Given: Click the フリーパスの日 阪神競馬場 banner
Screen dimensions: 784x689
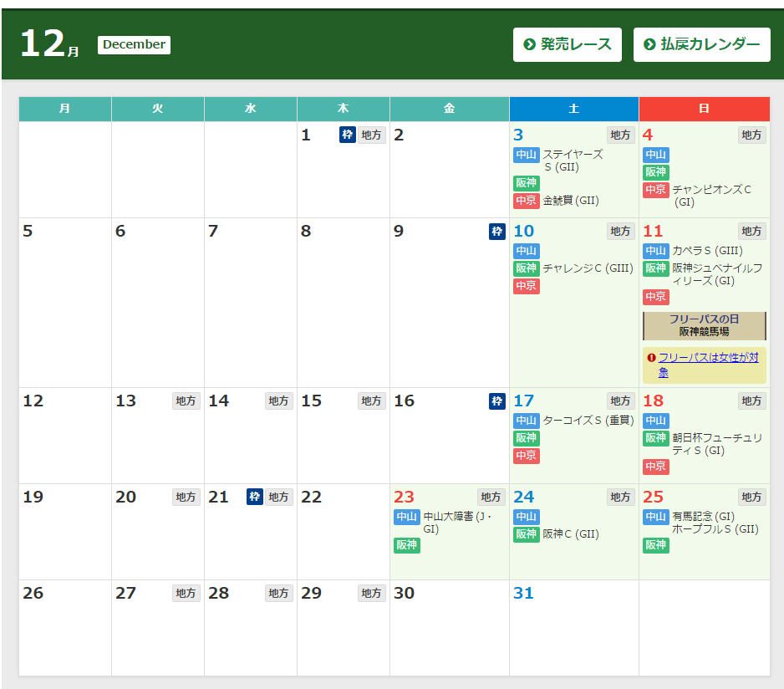Looking at the screenshot, I should point(704,325).
